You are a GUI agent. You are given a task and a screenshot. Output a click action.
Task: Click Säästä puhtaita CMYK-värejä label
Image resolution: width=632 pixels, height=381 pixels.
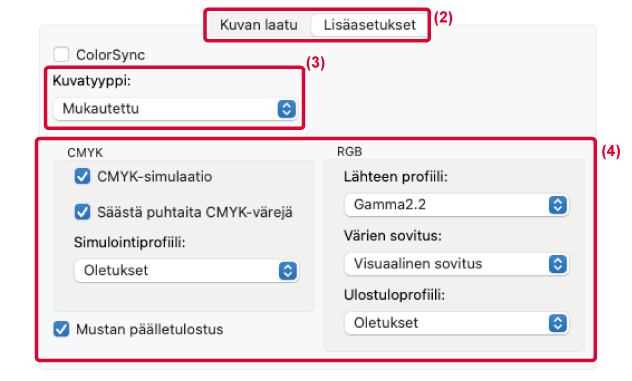pyautogui.click(x=195, y=212)
